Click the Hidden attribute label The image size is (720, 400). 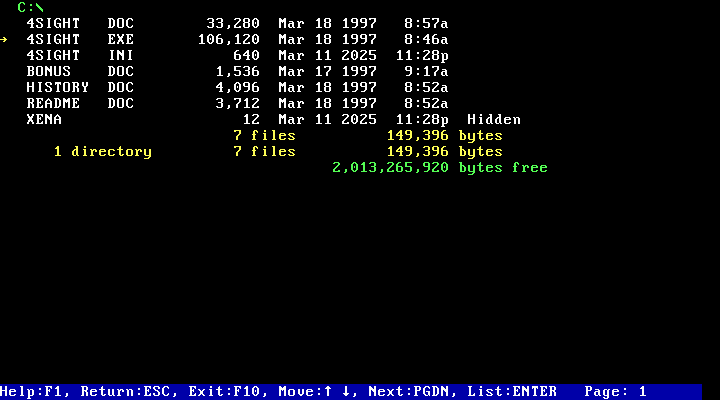(x=494, y=120)
